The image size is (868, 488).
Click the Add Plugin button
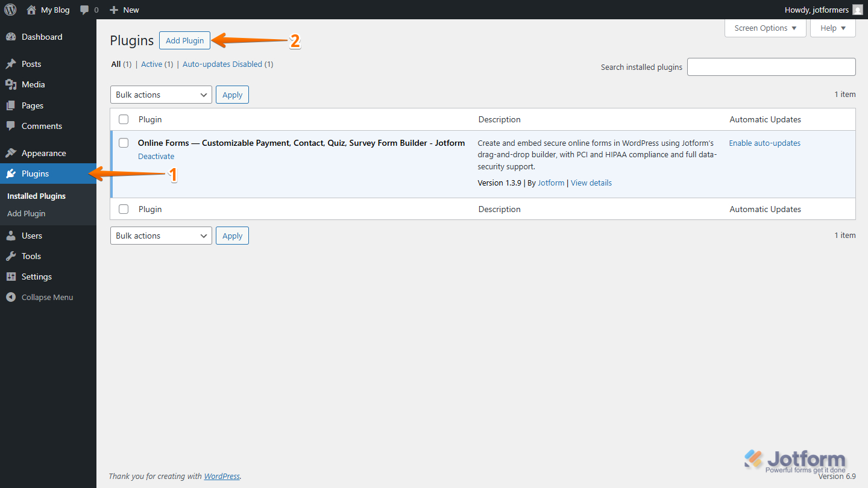(x=184, y=40)
